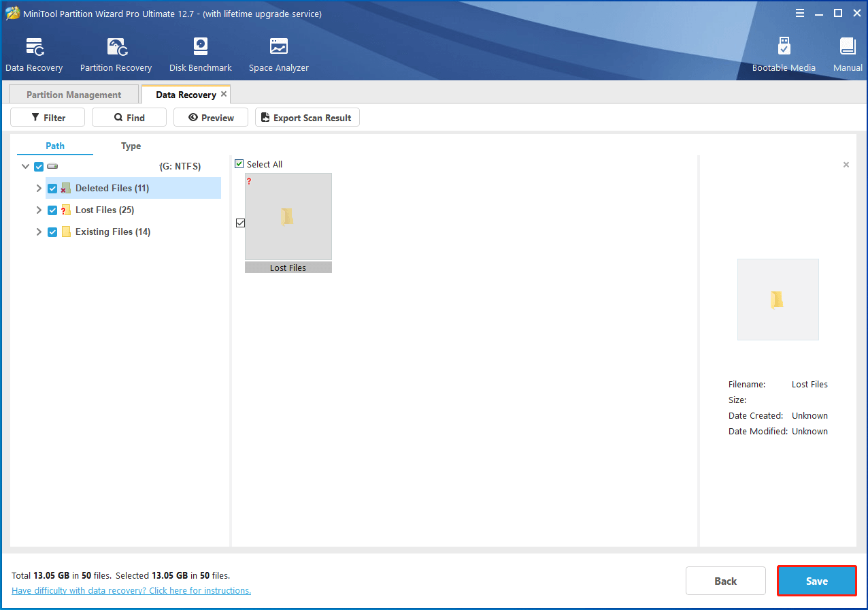
Task: Click the Find button
Action: pos(129,118)
